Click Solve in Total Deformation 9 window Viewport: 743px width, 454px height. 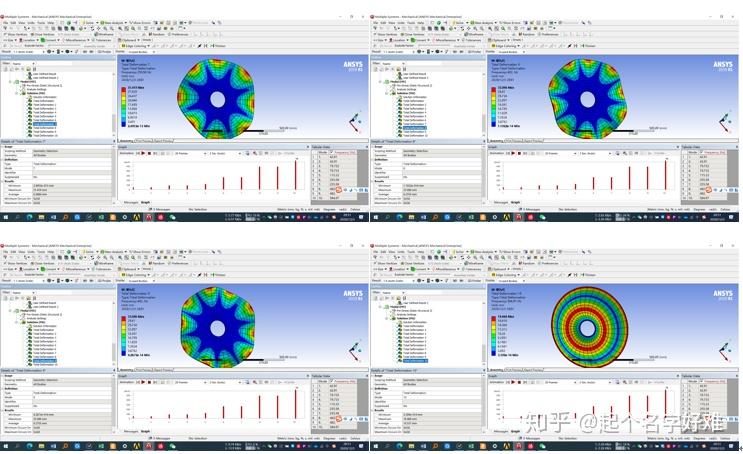tap(89, 251)
